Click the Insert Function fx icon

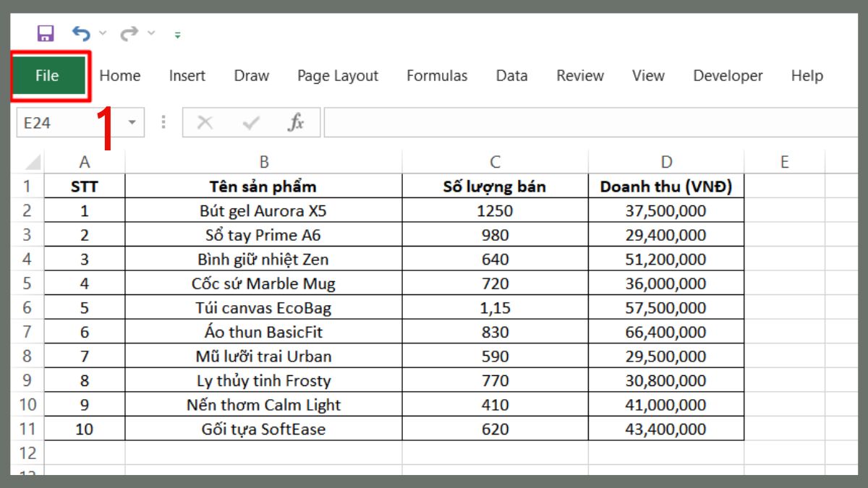295,123
